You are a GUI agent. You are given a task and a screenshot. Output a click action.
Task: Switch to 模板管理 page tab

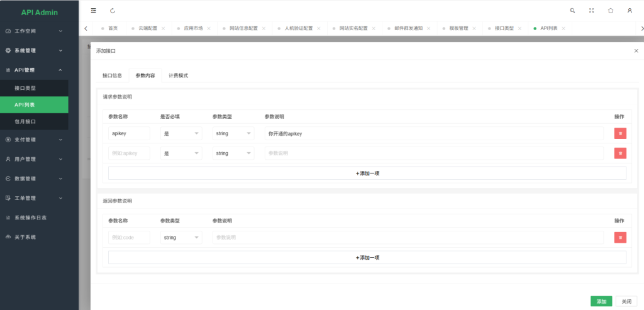(x=458, y=28)
